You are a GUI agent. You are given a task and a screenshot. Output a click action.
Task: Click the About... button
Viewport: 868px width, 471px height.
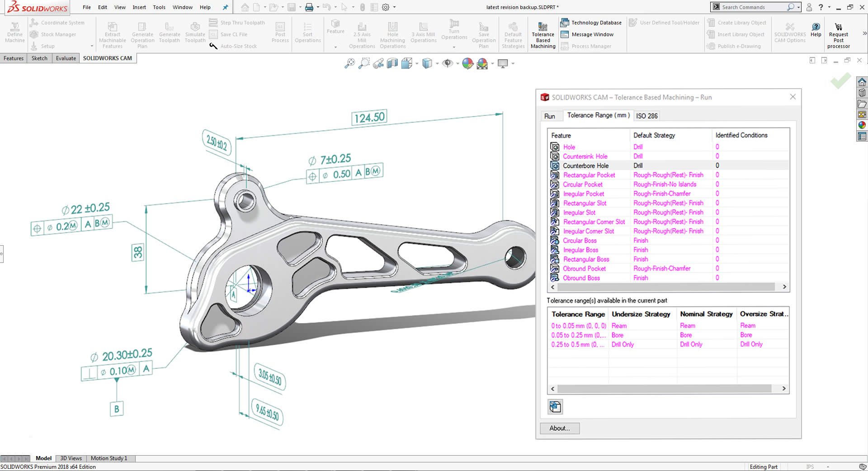[560, 428]
